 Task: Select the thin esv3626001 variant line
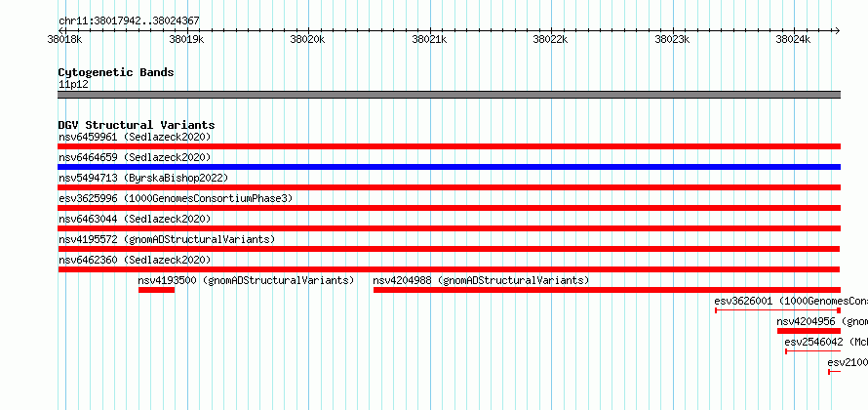click(777, 310)
